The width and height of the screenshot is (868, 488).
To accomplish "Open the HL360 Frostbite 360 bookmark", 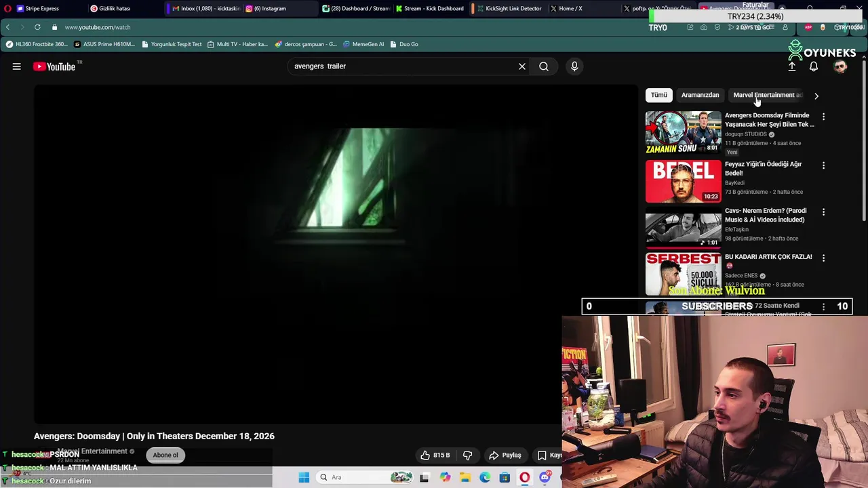I will pos(36,44).
